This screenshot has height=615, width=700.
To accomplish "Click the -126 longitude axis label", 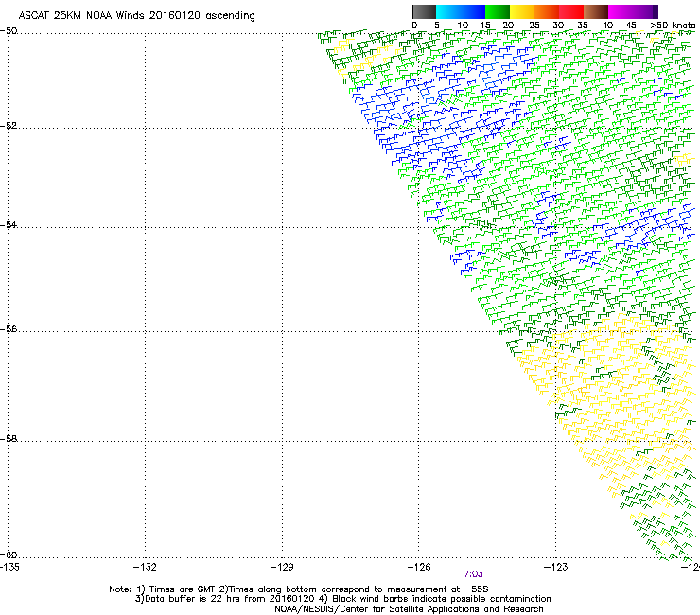I will coord(419,567).
